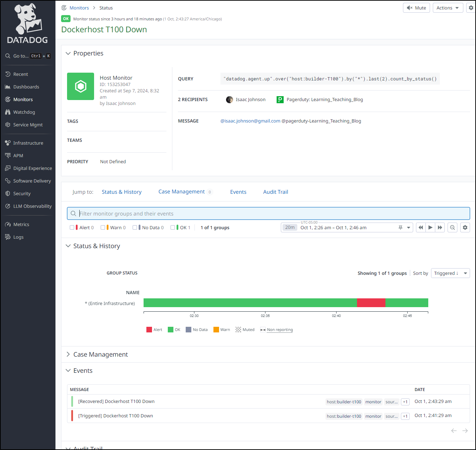Open the Recovered Dockerhost T100 Down event
This screenshot has width=476, height=450.
click(116, 401)
